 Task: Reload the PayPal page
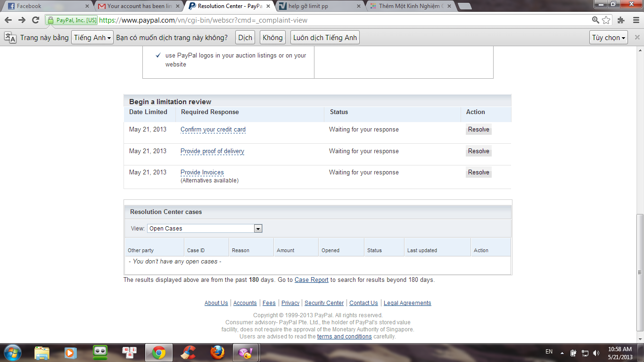35,20
